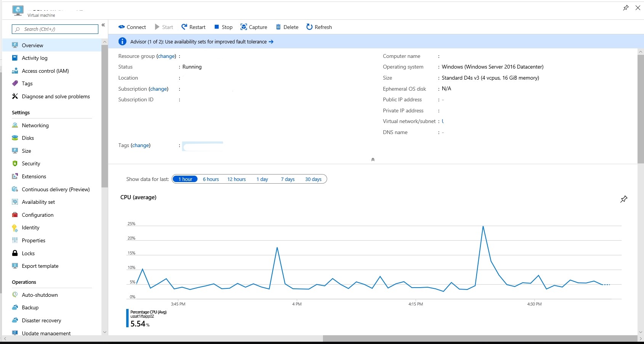Select the 6 hours time range
The image size is (644, 344).
pos(210,179)
